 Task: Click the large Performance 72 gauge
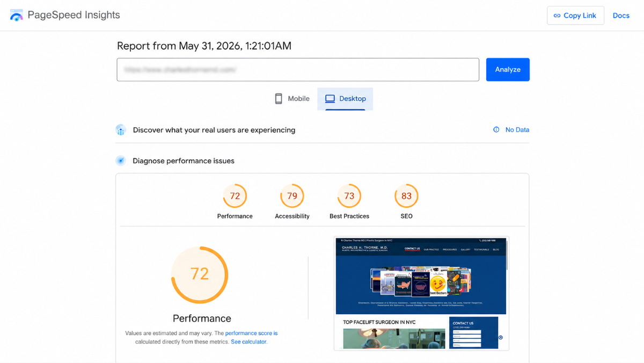click(200, 274)
